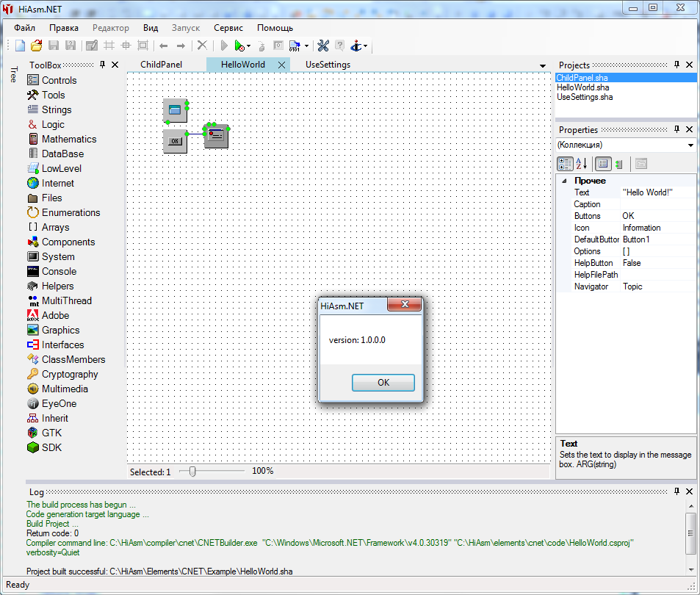This screenshot has height=595, width=700.
Task: Open the document tabs list dropdown arrow
Action: pyautogui.click(x=543, y=65)
